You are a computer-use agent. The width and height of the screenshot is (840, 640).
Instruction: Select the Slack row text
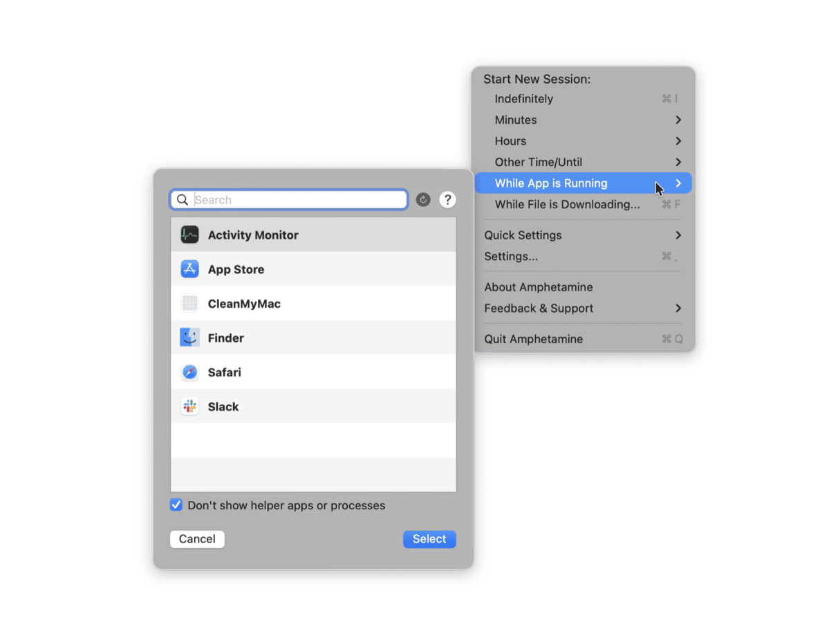[x=223, y=407]
